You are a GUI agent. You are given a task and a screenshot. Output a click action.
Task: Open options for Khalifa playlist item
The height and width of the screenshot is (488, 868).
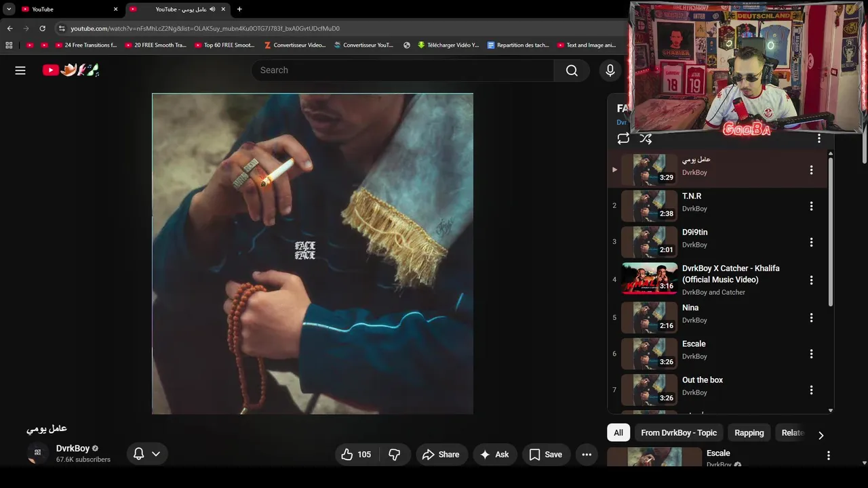click(x=811, y=280)
